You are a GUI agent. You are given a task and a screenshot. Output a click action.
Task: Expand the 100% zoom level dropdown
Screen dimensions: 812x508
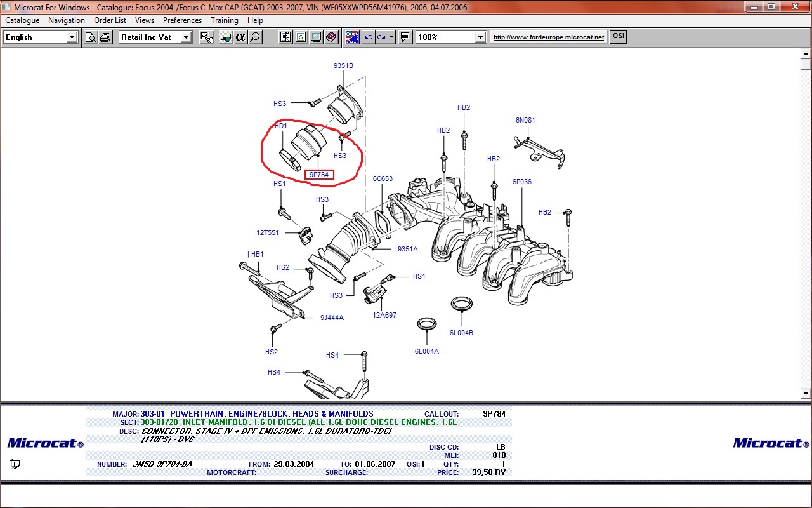[x=480, y=37]
